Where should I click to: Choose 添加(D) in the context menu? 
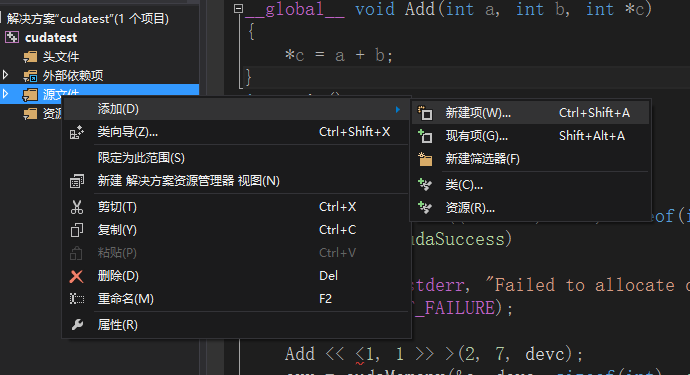[x=237, y=109]
